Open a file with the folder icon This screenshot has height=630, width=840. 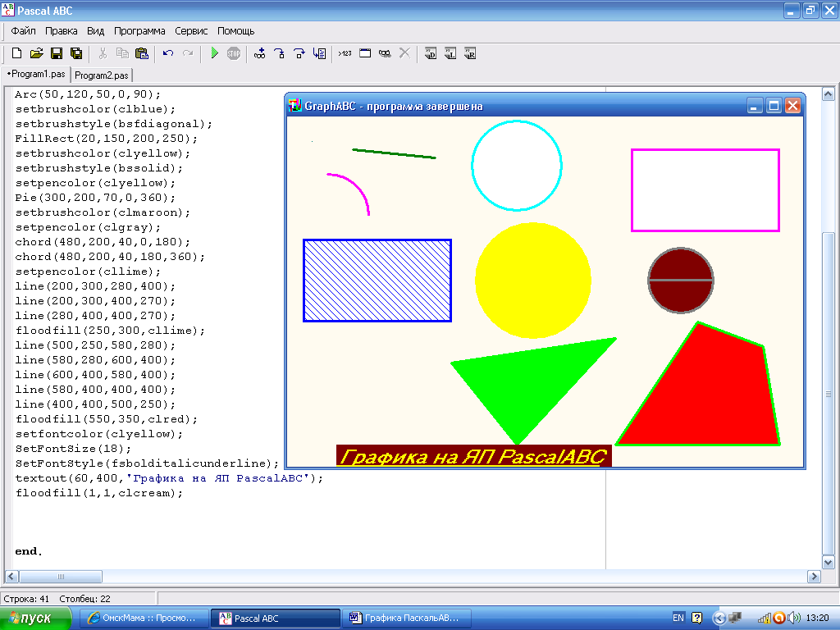coord(36,53)
